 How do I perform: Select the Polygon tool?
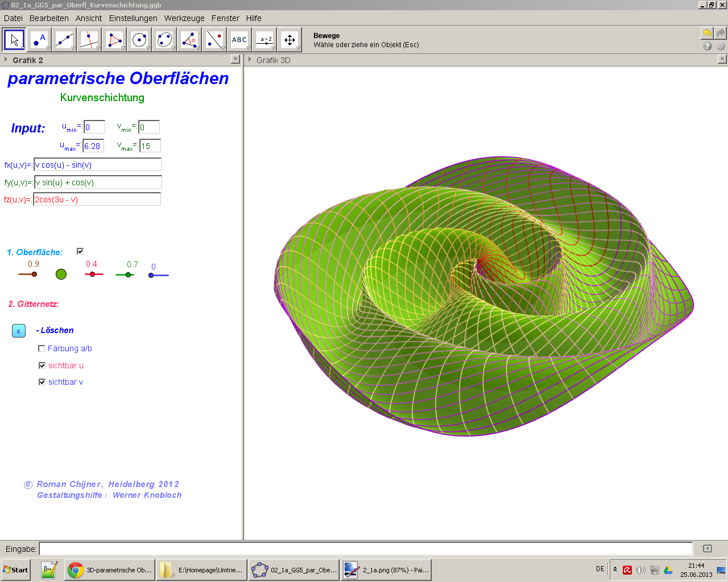pyautogui.click(x=114, y=40)
